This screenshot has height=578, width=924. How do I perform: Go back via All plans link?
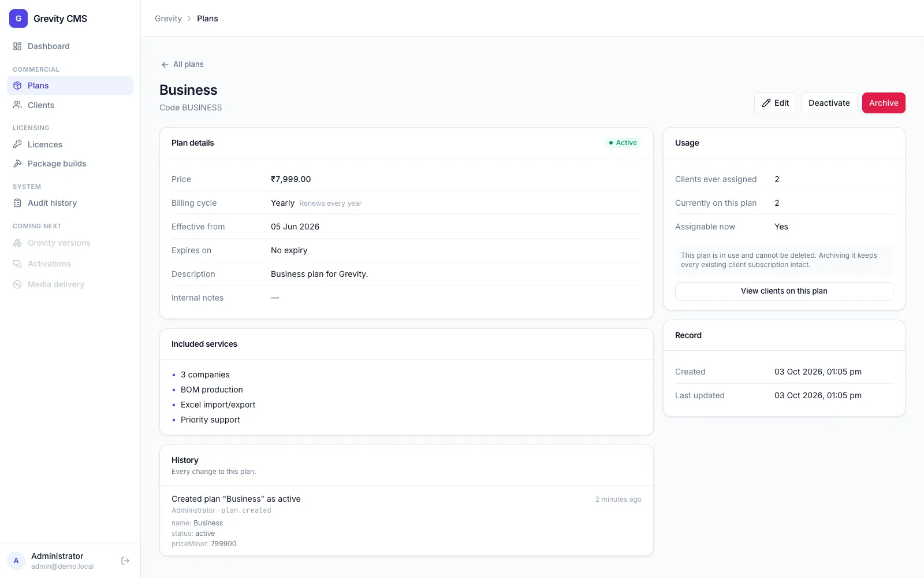(x=182, y=64)
